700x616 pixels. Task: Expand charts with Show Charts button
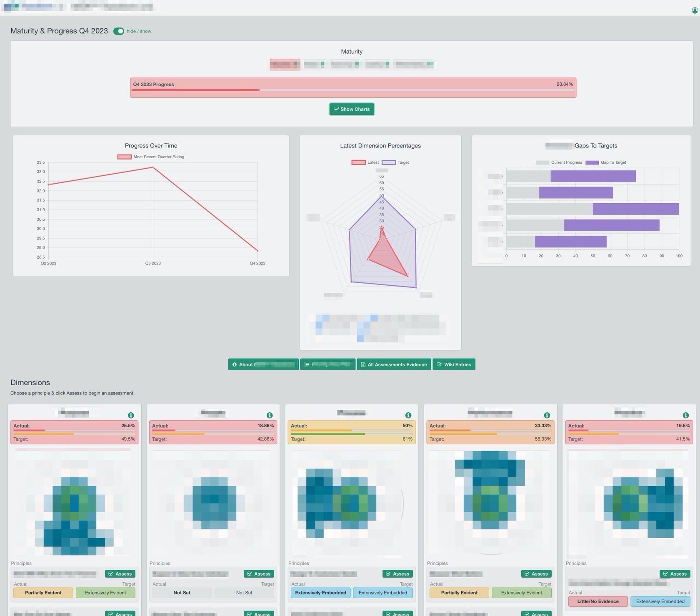pos(352,109)
